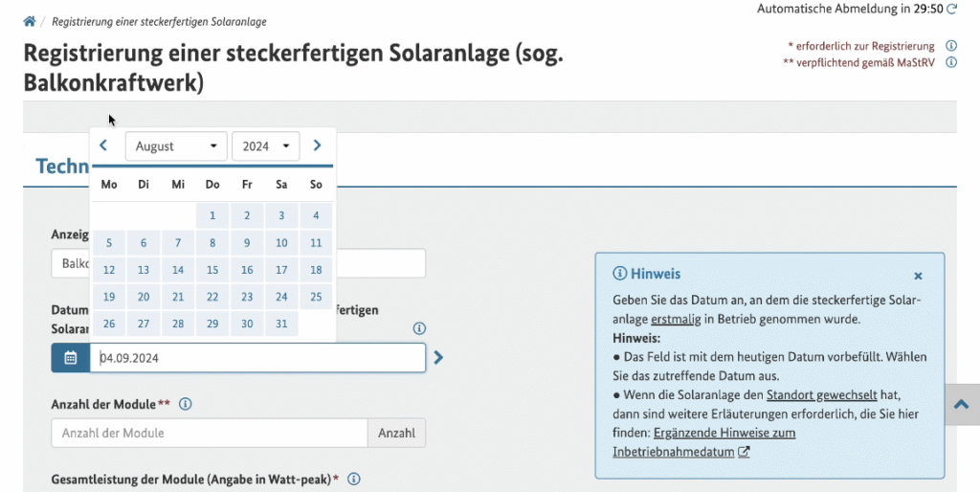Image resolution: width=980 pixels, height=492 pixels.
Task: Open the month dropdown showing August
Action: click(x=176, y=146)
